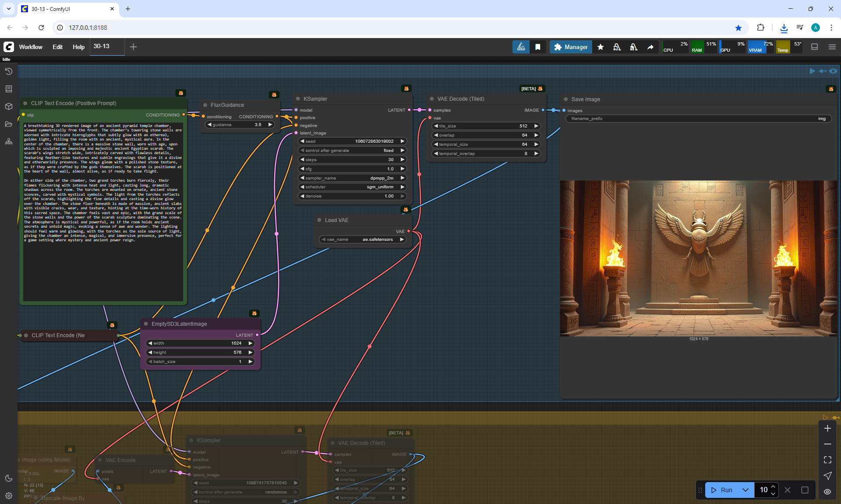The width and height of the screenshot is (841, 504).
Task: Open the node library cube icon
Action: (8, 106)
